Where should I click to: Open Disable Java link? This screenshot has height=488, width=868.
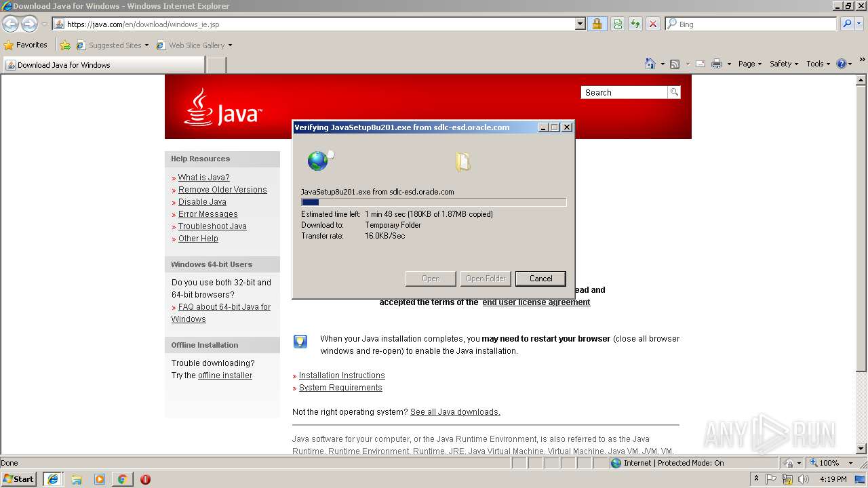click(202, 202)
